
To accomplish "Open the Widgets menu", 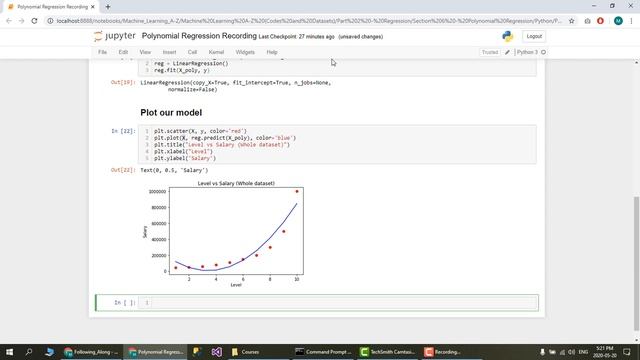I will tap(245, 52).
